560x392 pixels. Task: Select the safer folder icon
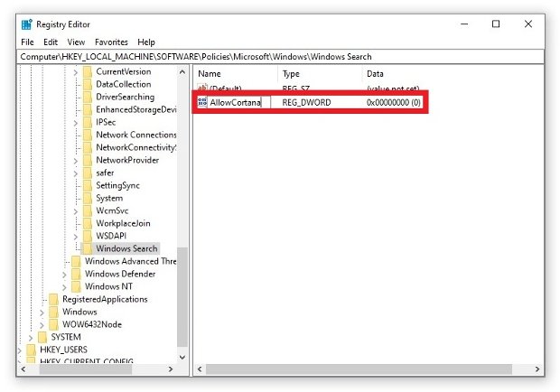[87, 173]
